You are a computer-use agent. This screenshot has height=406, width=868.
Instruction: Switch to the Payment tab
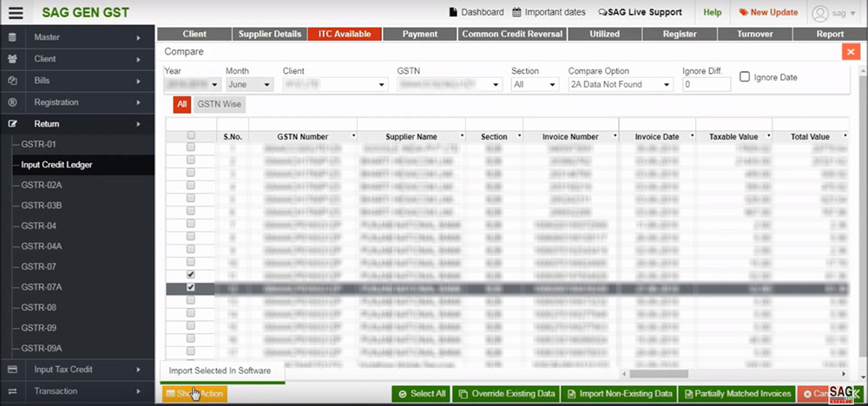[419, 34]
